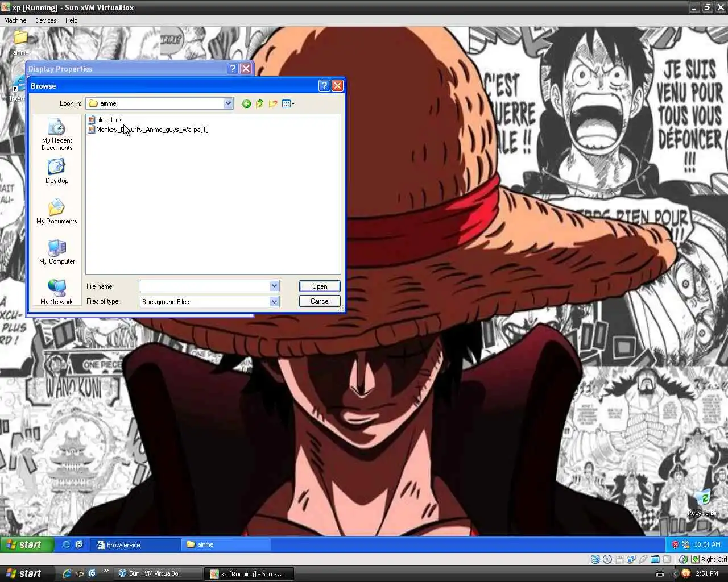The width and height of the screenshot is (728, 582).
Task: Click the Display Properties help question button
Action: (233, 69)
